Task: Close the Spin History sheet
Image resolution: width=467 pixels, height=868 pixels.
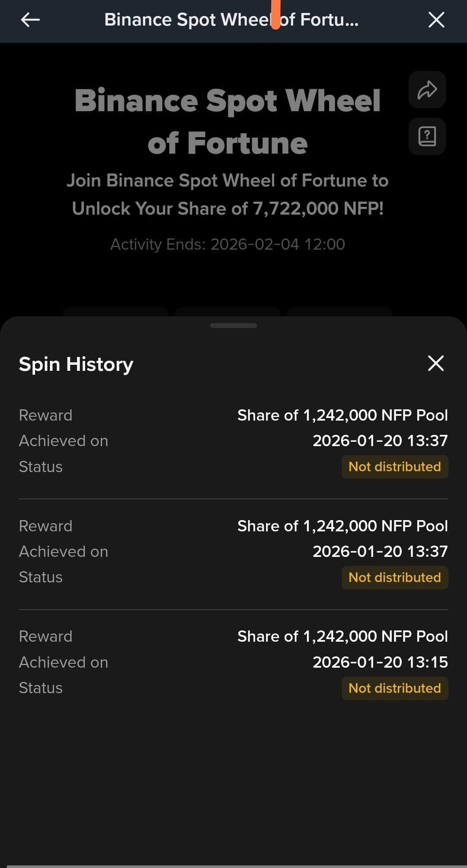Action: (x=436, y=363)
